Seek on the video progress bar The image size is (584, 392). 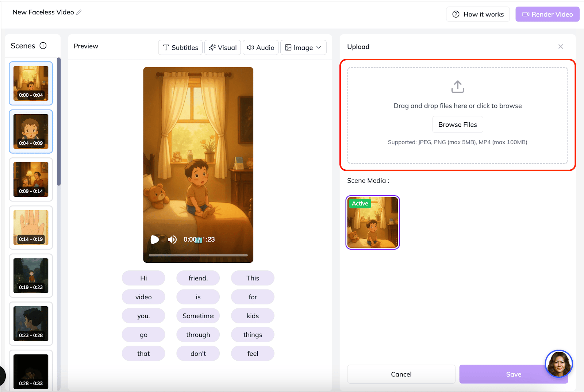tap(198, 255)
